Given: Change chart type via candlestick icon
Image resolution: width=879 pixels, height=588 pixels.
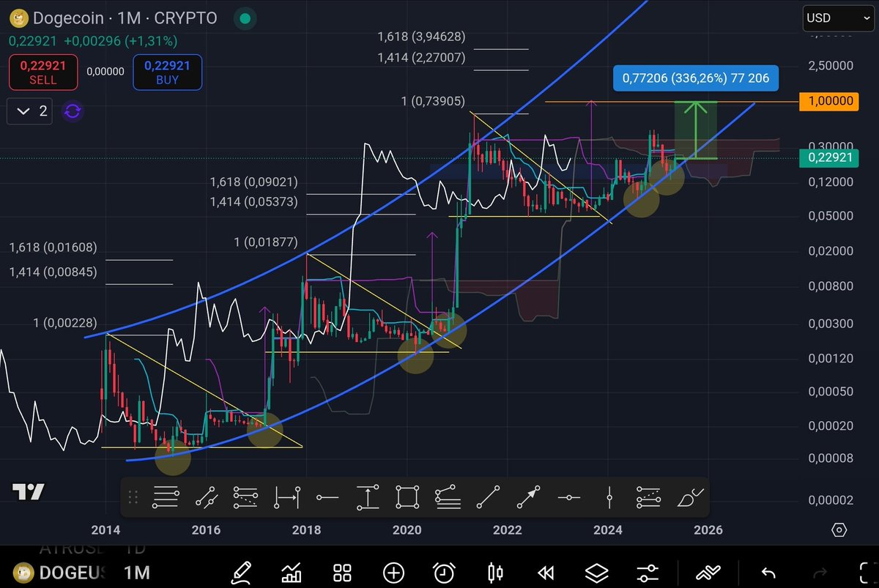Looking at the screenshot, I should pyautogui.click(x=496, y=573).
